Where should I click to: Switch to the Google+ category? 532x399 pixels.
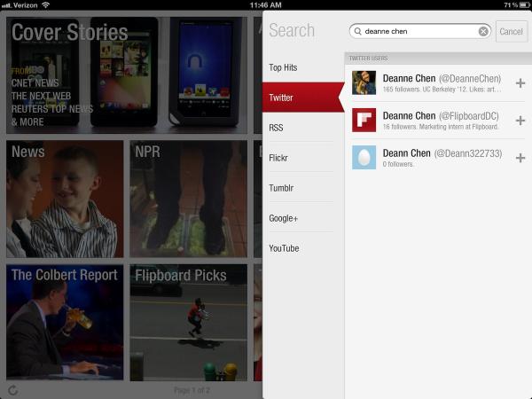tap(301, 218)
